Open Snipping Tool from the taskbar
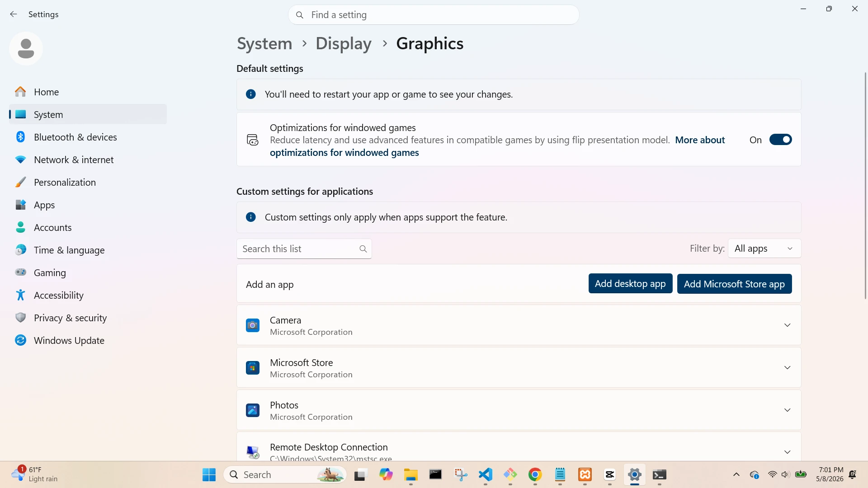The width and height of the screenshot is (868, 488). tap(460, 474)
